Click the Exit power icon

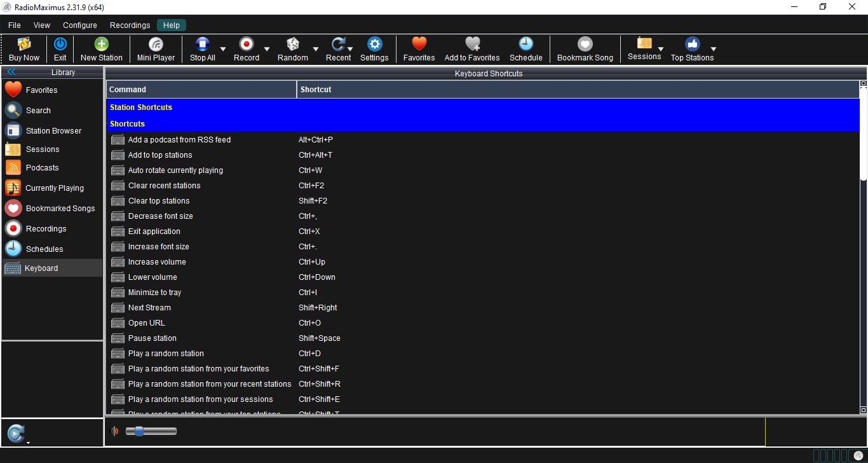60,44
